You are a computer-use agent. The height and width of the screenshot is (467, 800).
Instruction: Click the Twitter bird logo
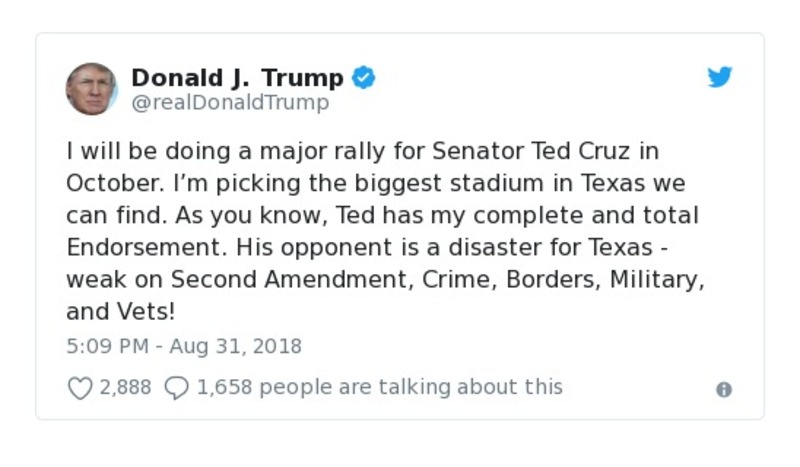pyautogui.click(x=720, y=78)
